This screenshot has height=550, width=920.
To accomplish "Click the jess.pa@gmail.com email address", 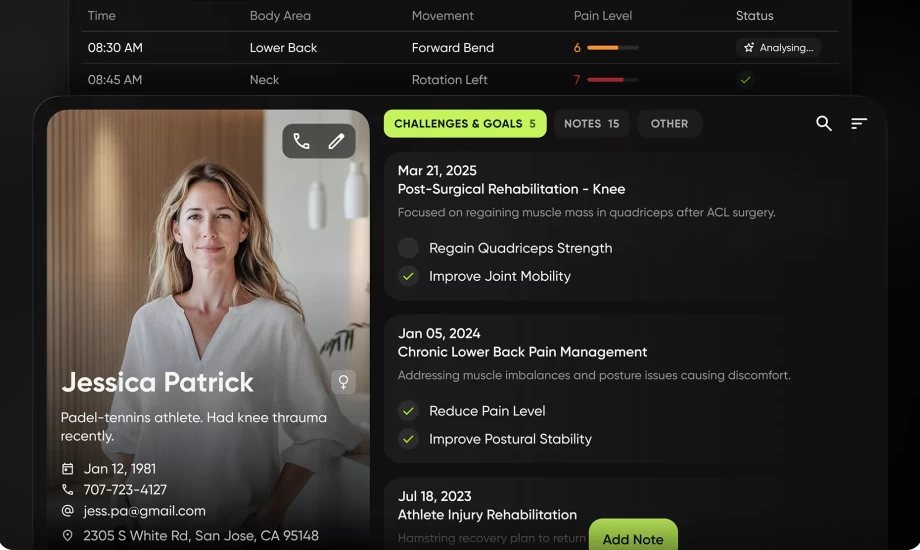I will (144, 511).
